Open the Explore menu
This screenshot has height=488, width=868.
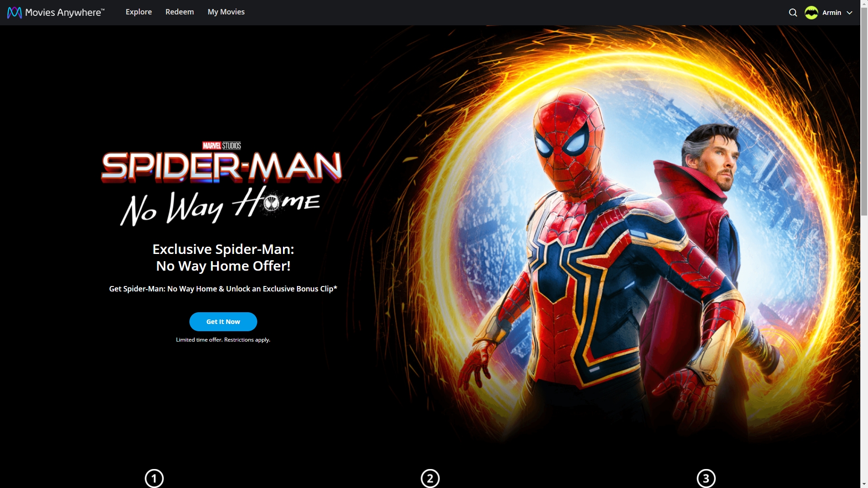(139, 12)
